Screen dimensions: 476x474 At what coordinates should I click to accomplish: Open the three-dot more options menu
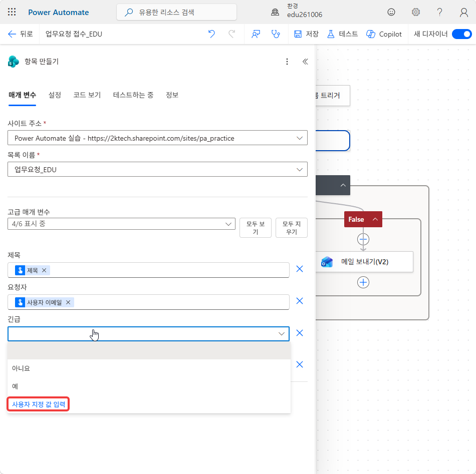[287, 62]
